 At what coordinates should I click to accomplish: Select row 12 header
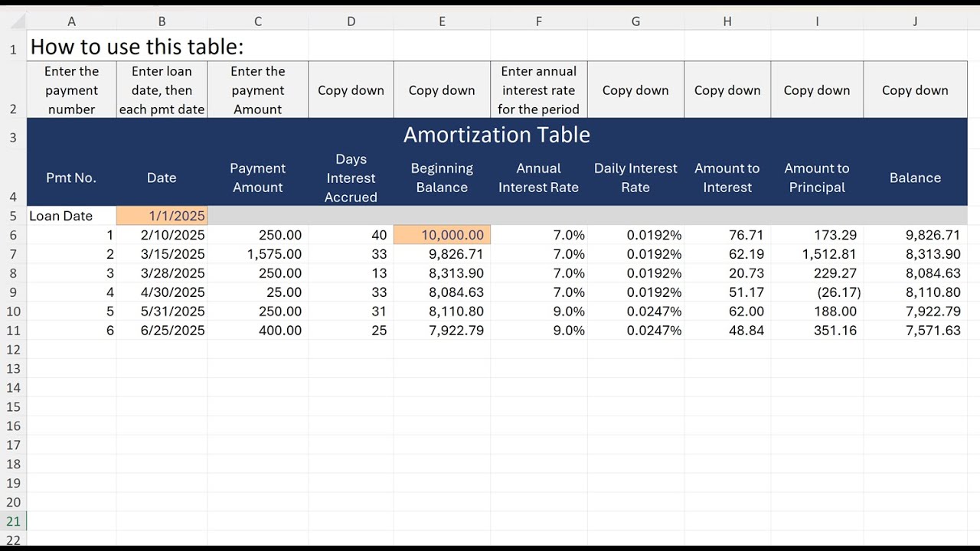pyautogui.click(x=13, y=350)
